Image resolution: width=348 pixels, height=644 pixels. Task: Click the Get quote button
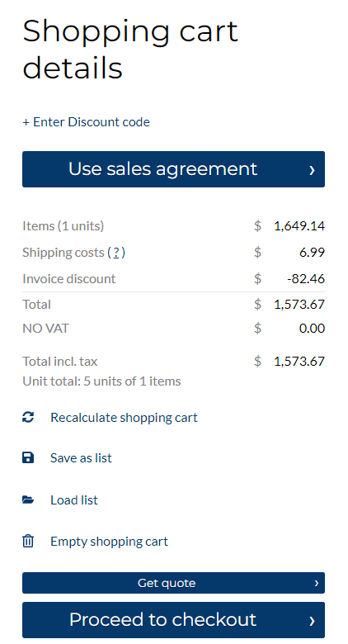[174, 583]
